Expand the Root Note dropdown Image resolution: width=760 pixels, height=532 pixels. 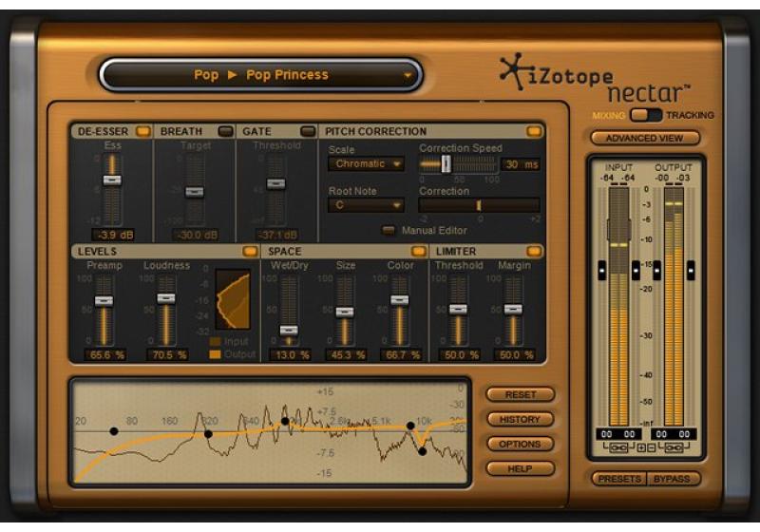point(366,205)
